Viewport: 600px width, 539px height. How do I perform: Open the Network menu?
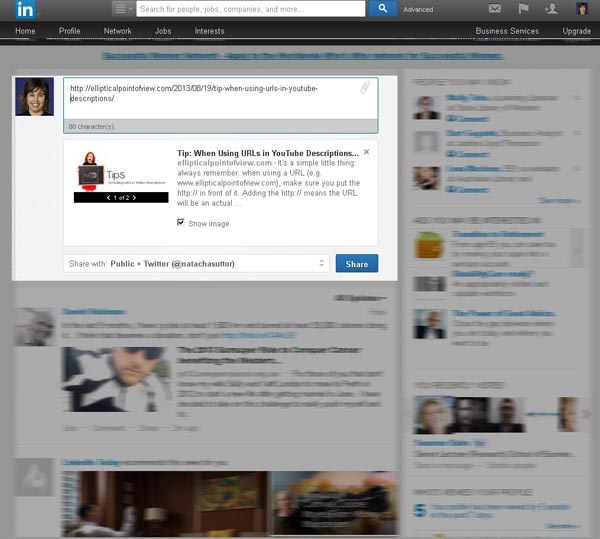(117, 31)
